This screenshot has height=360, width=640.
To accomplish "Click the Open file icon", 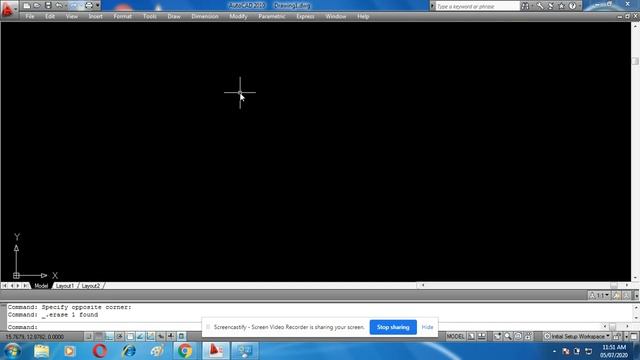I will point(37,6).
